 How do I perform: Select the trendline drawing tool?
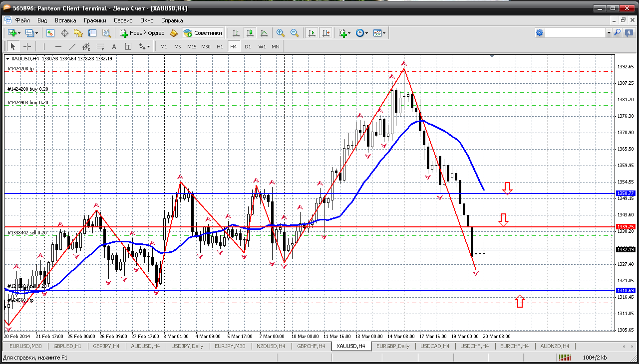coord(72,46)
